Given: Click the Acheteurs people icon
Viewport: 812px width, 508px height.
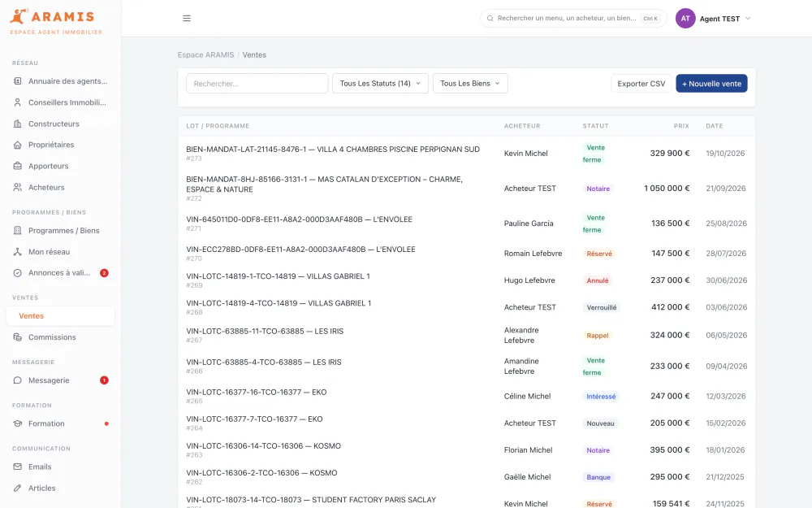Looking at the screenshot, I should pyautogui.click(x=18, y=187).
